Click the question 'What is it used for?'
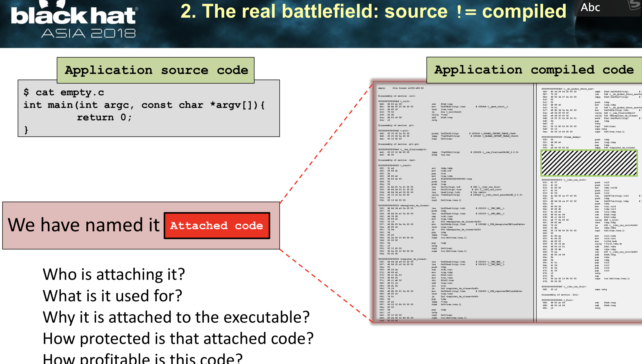The image size is (642, 364). (x=112, y=296)
